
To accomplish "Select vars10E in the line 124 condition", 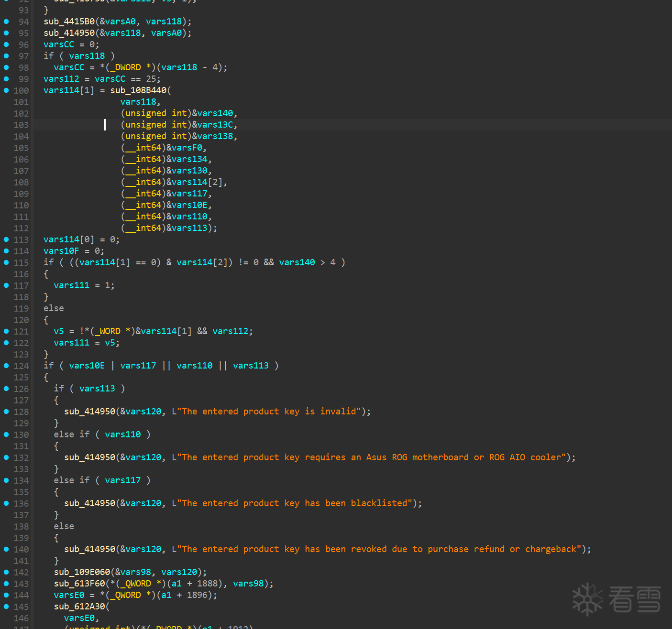I will [87, 366].
